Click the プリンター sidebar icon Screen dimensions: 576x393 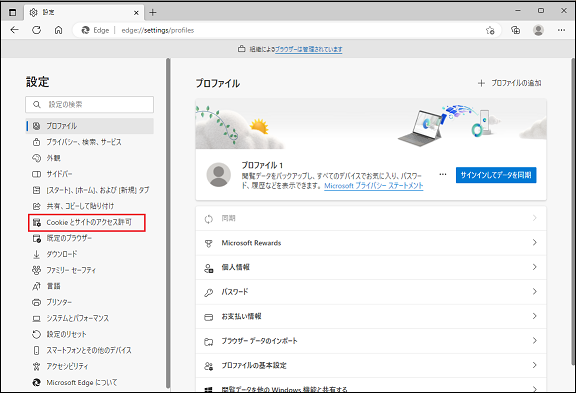pyautogui.click(x=36, y=302)
